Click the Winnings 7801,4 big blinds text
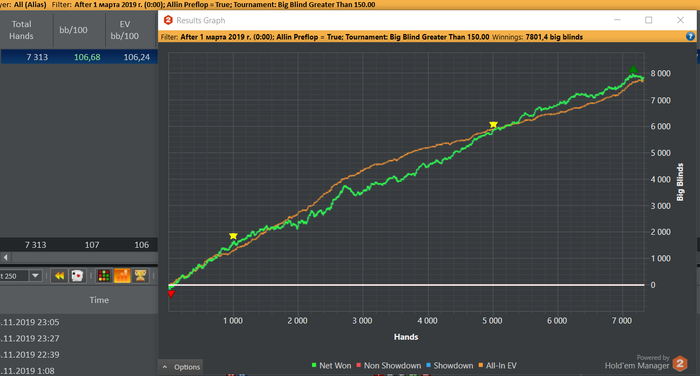700x376 pixels. (x=537, y=37)
